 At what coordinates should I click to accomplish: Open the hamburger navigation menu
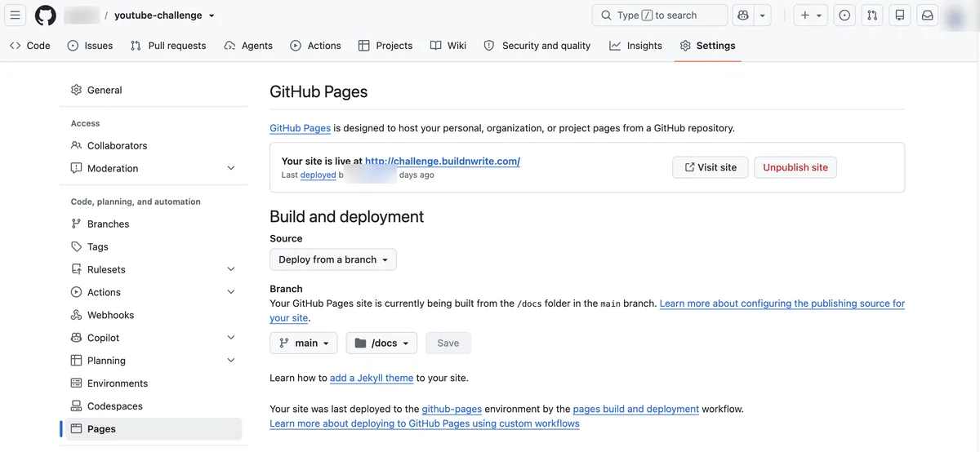[16, 16]
